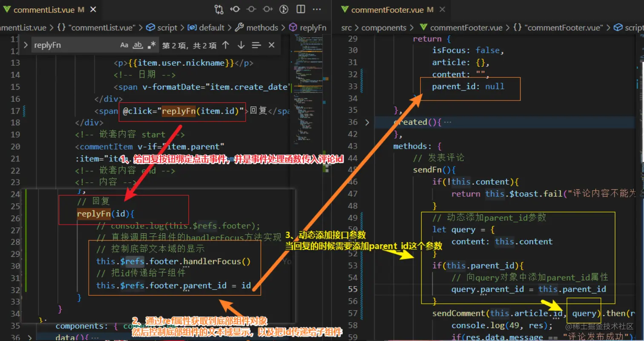This screenshot has height=341, width=644.
Task: Jump to next match in find widget
Action: pyautogui.click(x=241, y=45)
